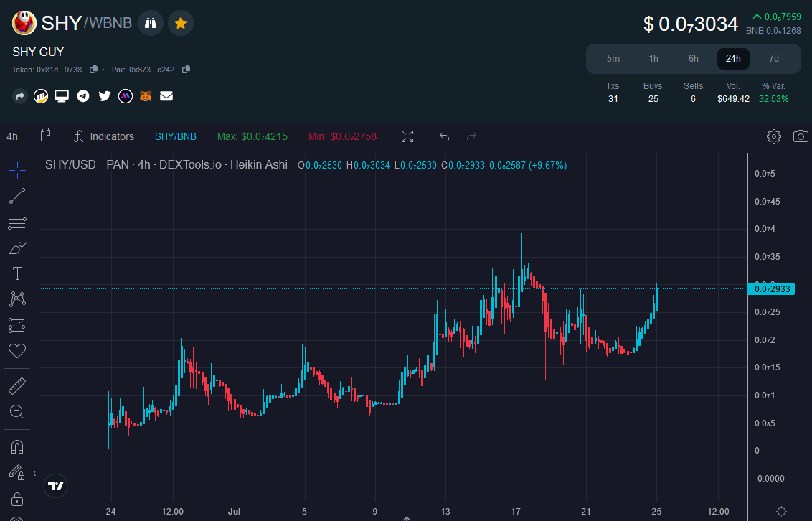Image resolution: width=812 pixels, height=521 pixels.
Task: Toggle stay in drawing mode pencil-lock
Action: coord(17,472)
